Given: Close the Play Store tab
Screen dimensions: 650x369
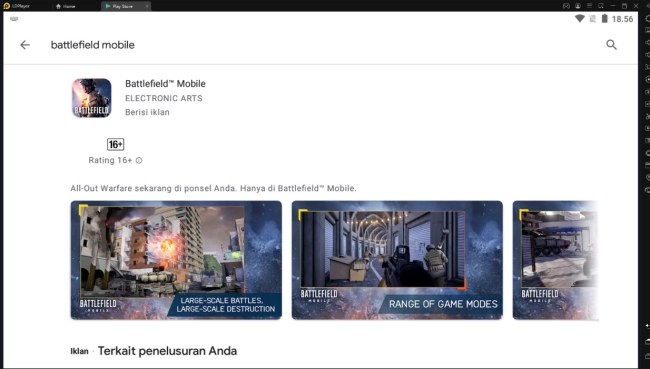Looking at the screenshot, I should 147,6.
